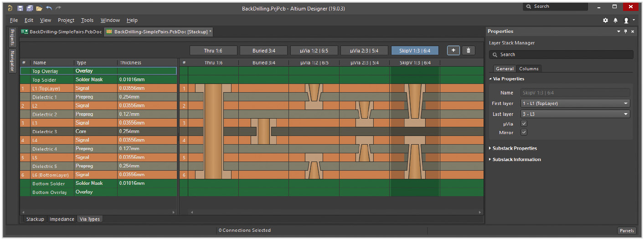
Task: Expand the Substack Information section
Action: (x=490, y=159)
